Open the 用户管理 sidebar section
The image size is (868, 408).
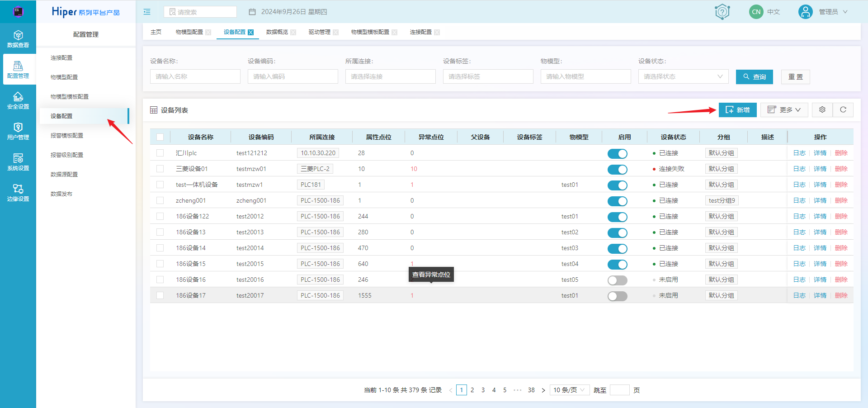click(18, 132)
